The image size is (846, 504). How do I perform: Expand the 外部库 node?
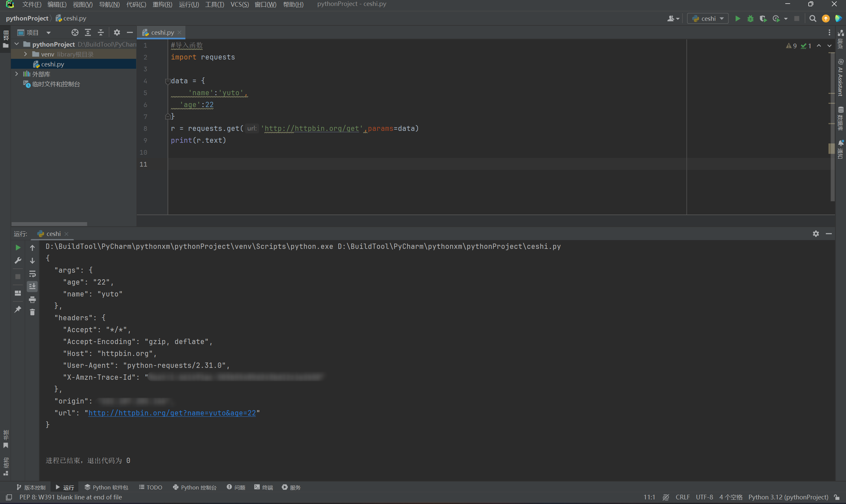[x=17, y=74]
